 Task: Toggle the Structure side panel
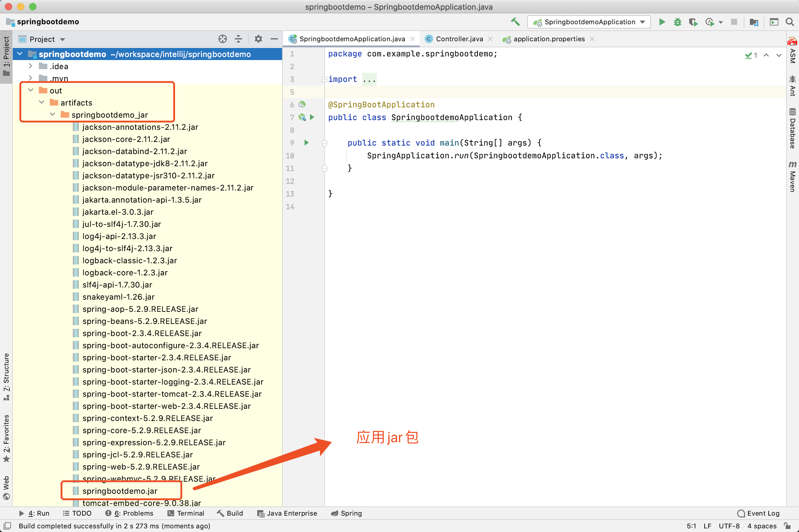(x=6, y=377)
